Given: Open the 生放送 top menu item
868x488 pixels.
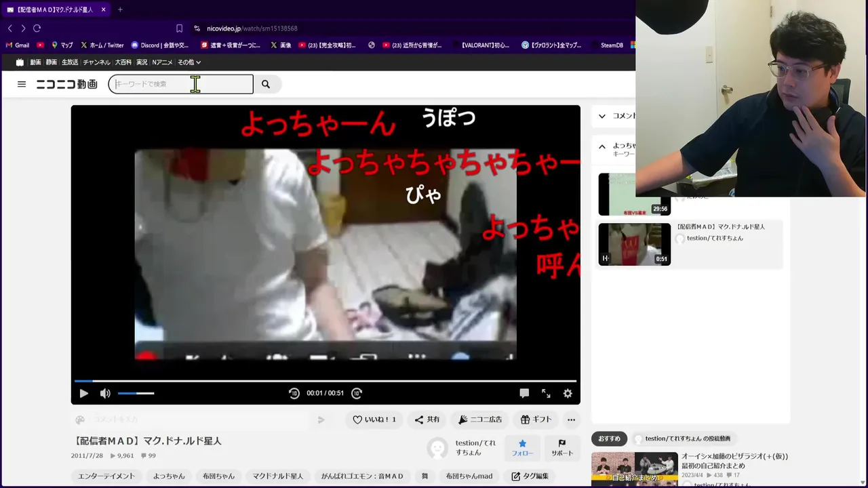Looking at the screenshot, I should point(70,62).
